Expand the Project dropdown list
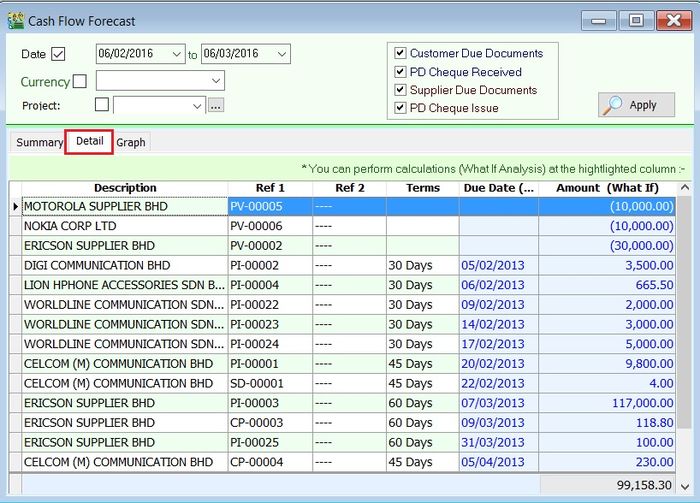The image size is (700, 503). pyautogui.click(x=196, y=105)
